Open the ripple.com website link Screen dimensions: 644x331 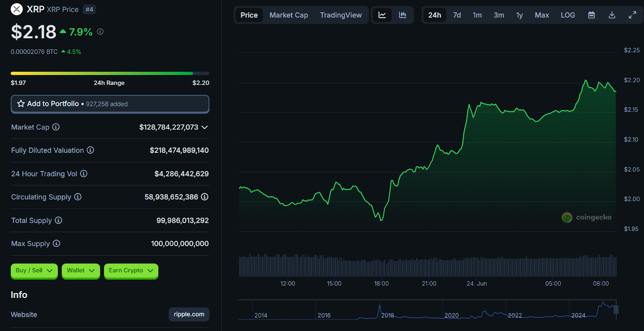pos(189,314)
